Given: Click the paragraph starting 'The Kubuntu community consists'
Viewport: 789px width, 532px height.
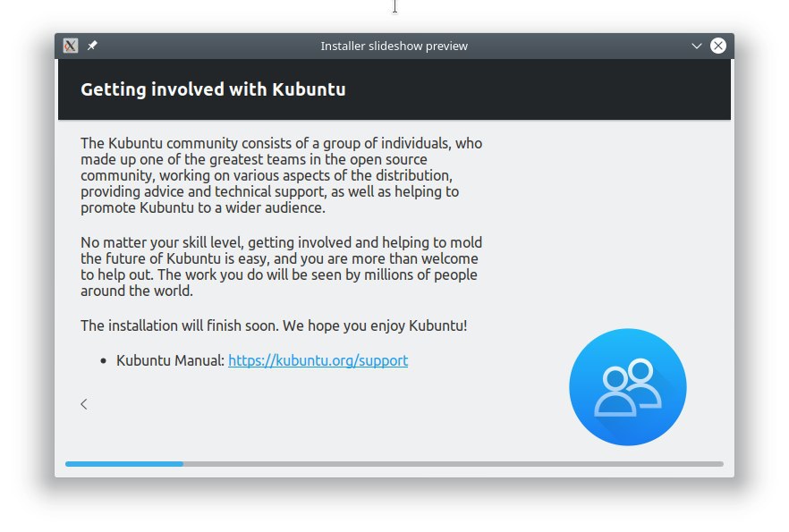Looking at the screenshot, I should (x=281, y=175).
